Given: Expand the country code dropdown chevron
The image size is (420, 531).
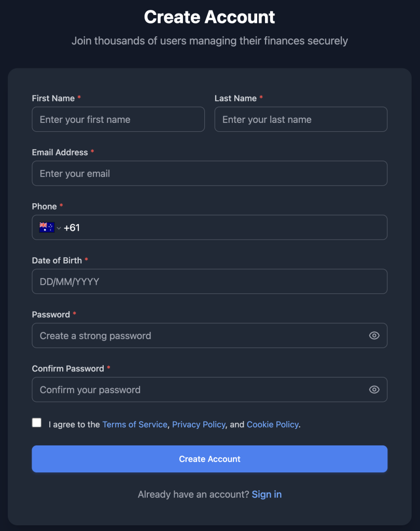Looking at the screenshot, I should tap(59, 228).
